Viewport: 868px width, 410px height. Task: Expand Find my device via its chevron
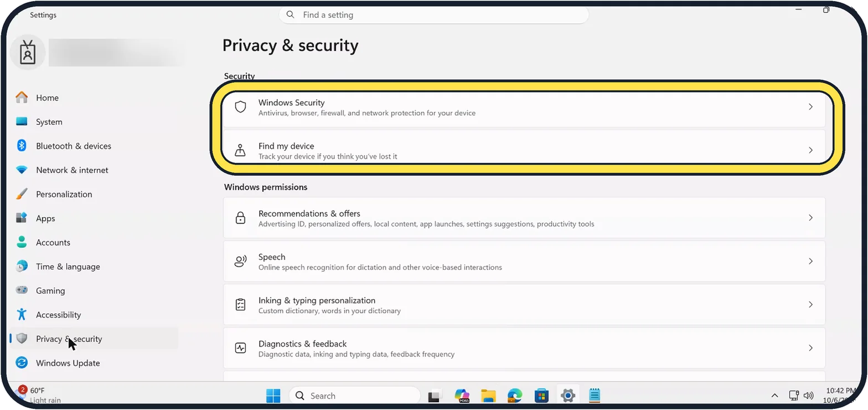coord(810,150)
